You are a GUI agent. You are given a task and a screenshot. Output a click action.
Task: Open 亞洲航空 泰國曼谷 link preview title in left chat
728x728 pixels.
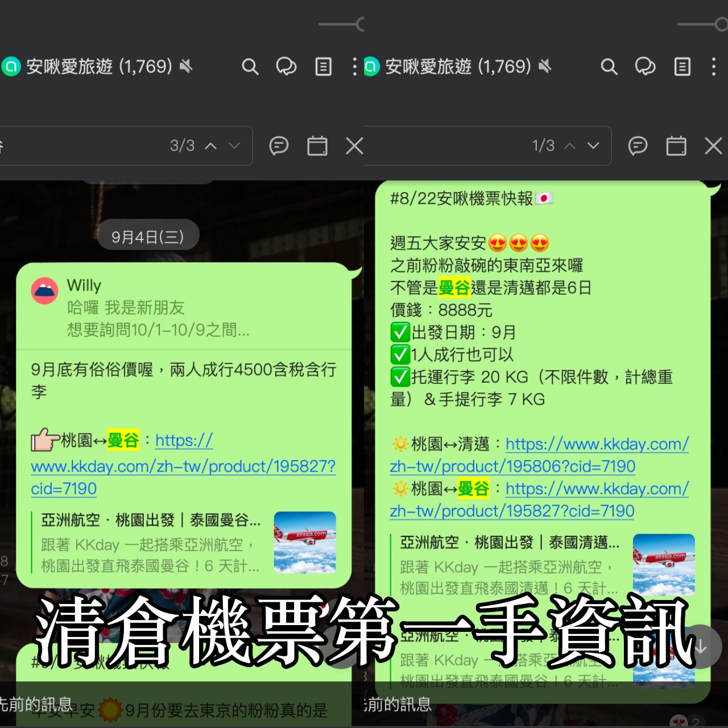pyautogui.click(x=151, y=520)
